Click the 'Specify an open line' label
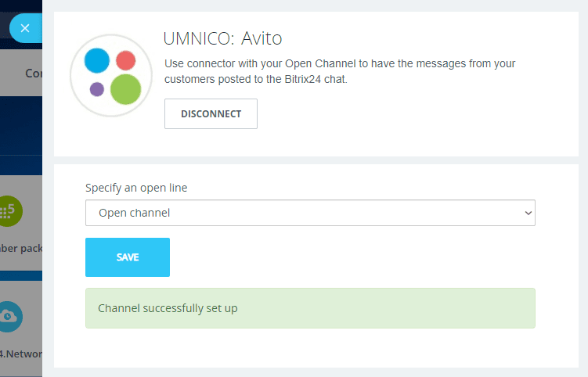588x377 pixels. 136,188
